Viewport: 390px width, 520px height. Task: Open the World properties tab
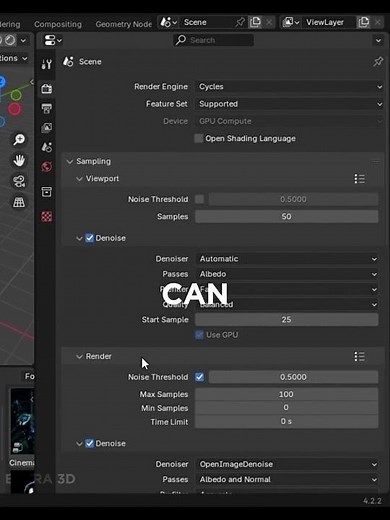click(x=46, y=166)
